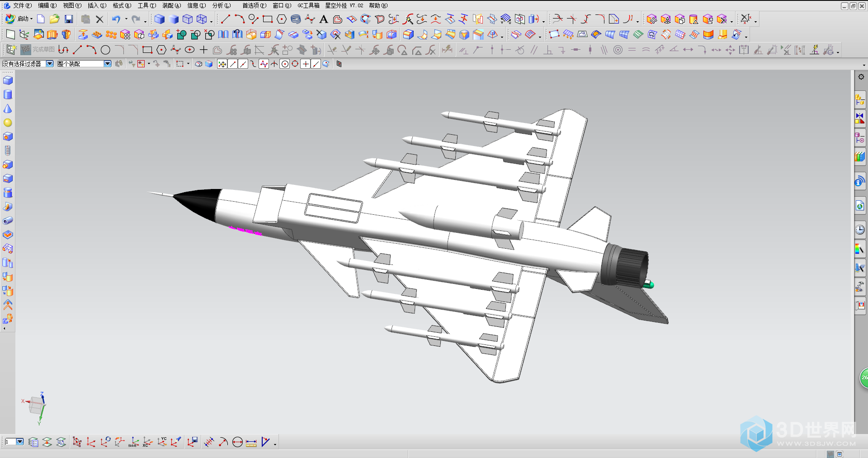Viewport: 868px width, 458px height.
Task: Toggle the arc center snap option
Action: pos(285,64)
